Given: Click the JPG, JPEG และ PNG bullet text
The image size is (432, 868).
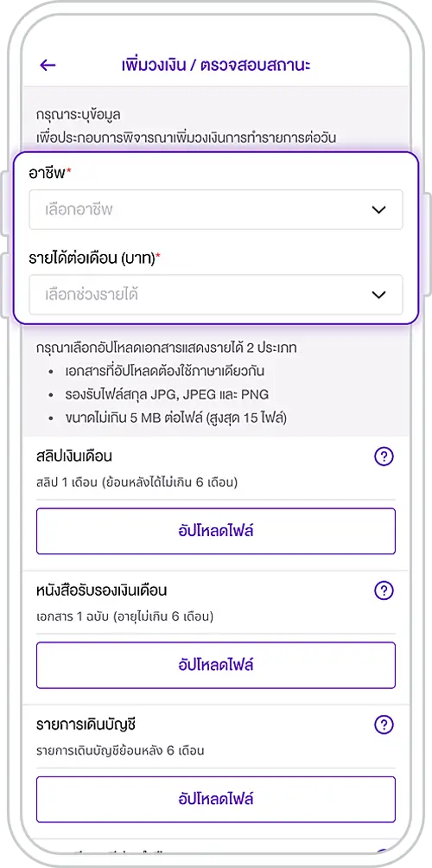Looking at the screenshot, I should [x=166, y=395].
